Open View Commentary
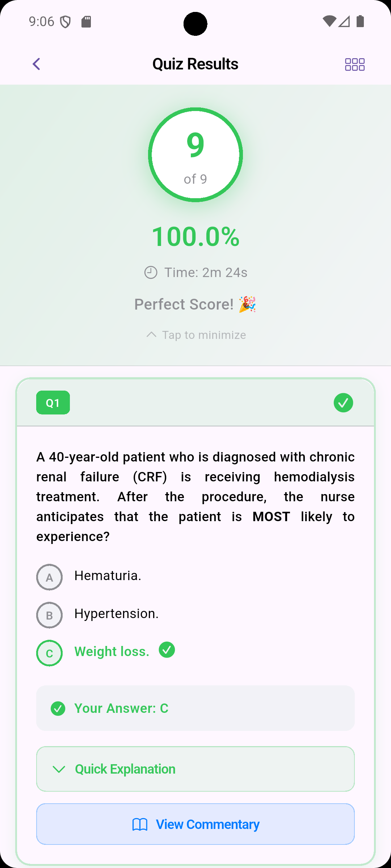 [195, 824]
